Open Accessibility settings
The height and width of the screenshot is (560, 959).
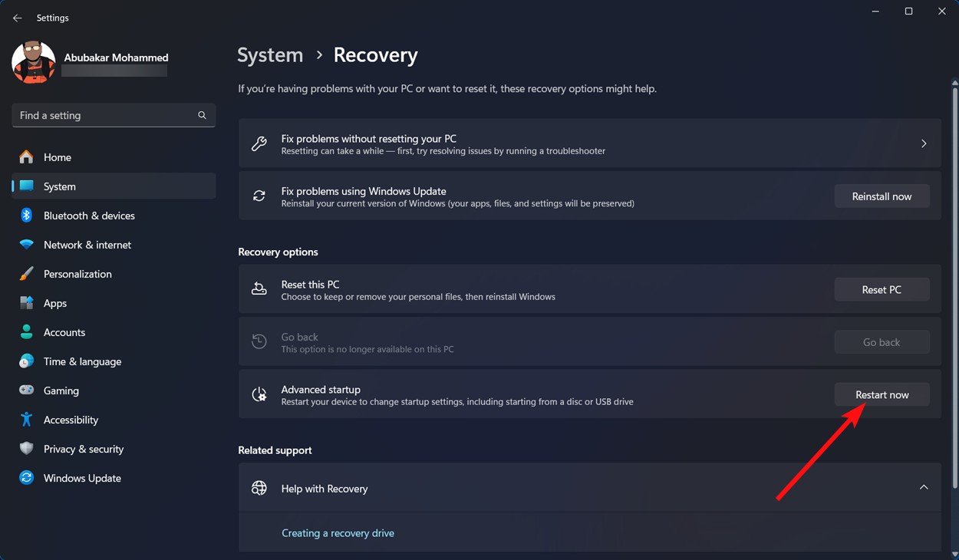point(71,420)
